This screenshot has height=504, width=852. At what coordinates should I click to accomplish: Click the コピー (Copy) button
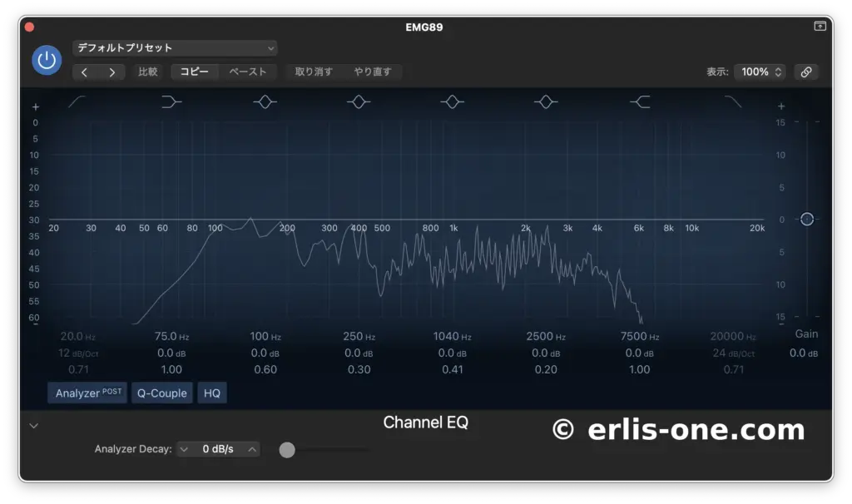coord(195,72)
